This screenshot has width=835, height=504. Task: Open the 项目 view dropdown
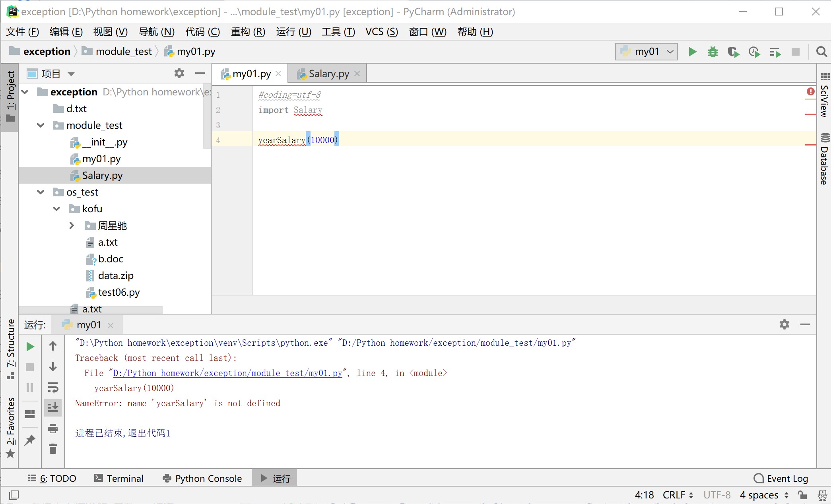[71, 74]
